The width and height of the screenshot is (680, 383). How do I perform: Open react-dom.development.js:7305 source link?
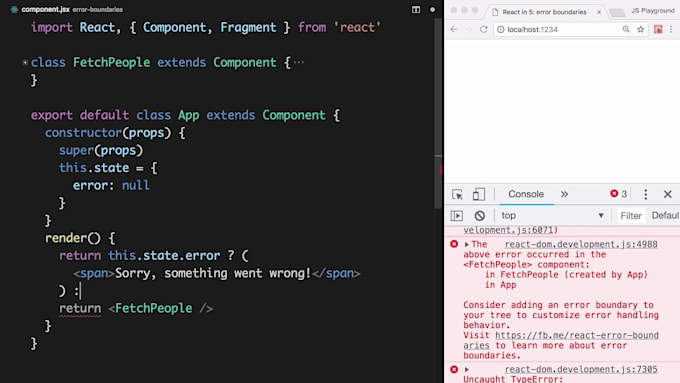click(x=581, y=369)
